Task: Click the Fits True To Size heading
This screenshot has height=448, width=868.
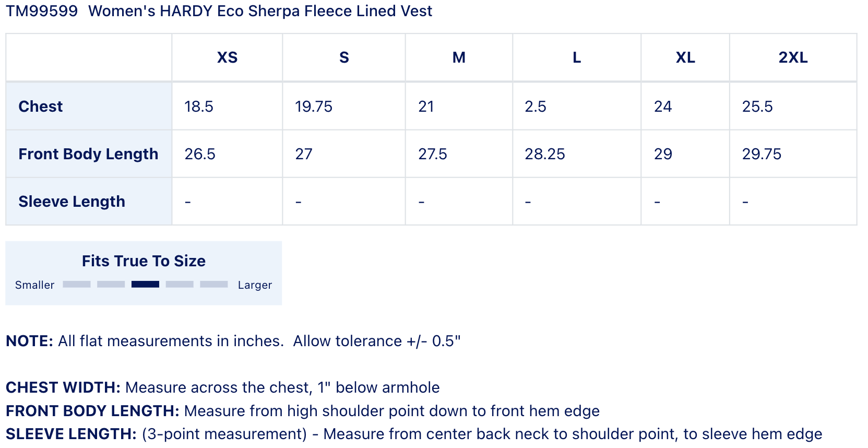Action: (144, 261)
